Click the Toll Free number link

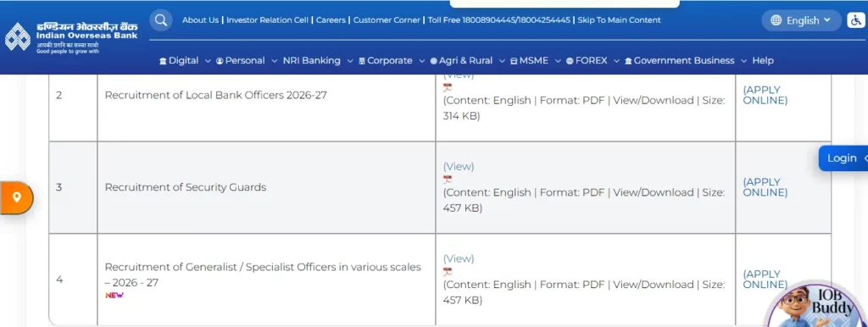coord(498,20)
